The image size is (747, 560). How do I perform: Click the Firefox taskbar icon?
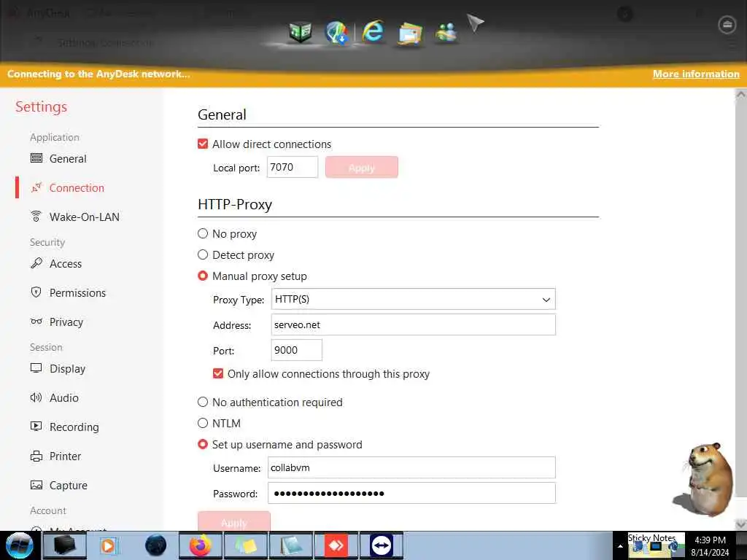point(201,545)
